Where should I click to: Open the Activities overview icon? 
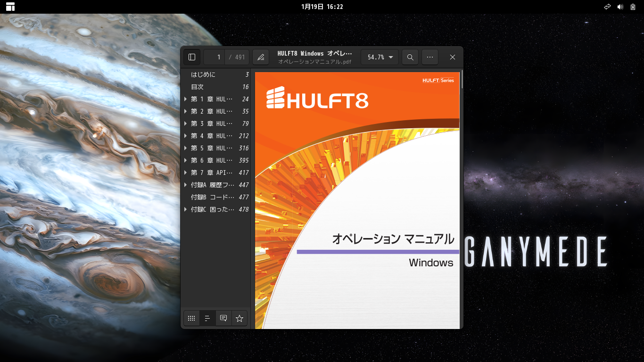coord(10,7)
